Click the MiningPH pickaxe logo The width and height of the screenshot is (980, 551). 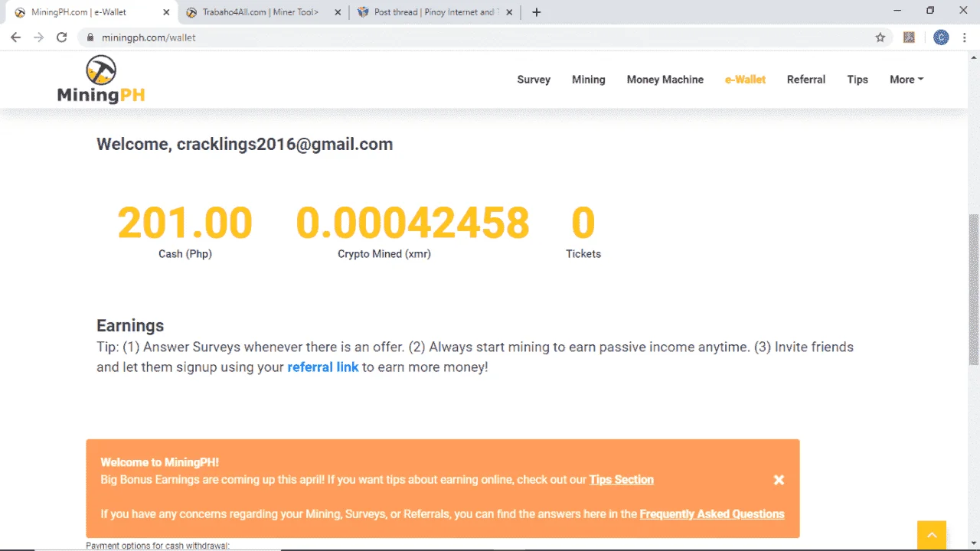[101, 79]
